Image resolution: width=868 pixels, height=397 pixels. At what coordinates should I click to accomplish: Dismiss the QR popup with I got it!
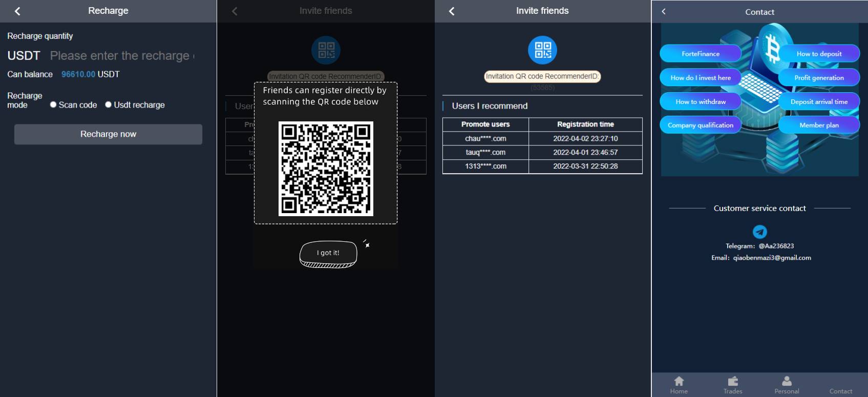(328, 253)
